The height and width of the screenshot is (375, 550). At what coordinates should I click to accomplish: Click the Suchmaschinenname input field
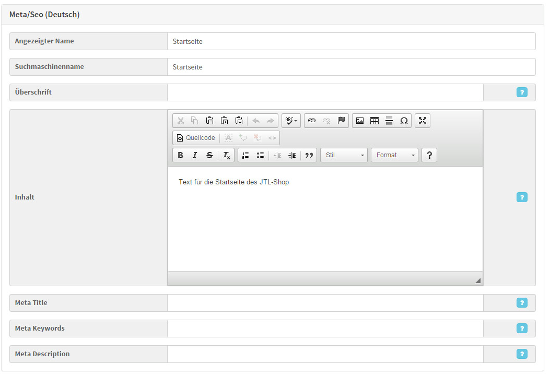click(351, 67)
